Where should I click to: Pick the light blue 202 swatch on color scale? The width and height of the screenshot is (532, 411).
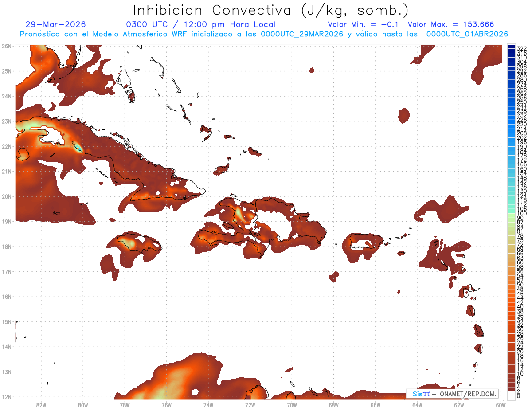click(x=512, y=137)
